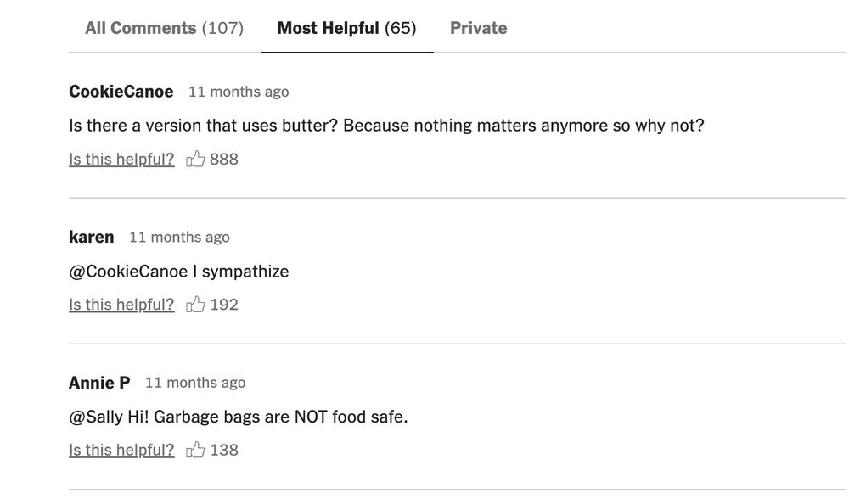Click the 192 vote count on karen's reply
The height and width of the screenshot is (504, 849).
click(x=224, y=304)
